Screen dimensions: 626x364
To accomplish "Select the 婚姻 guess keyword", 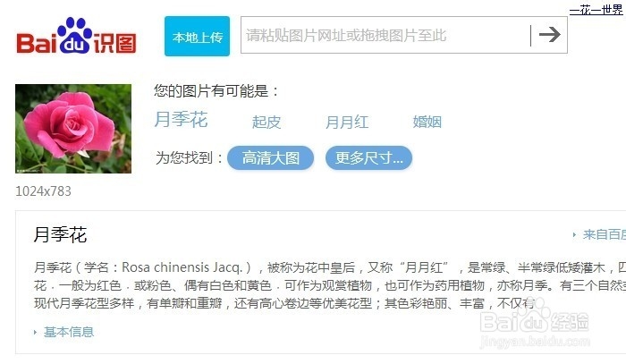I will (427, 122).
